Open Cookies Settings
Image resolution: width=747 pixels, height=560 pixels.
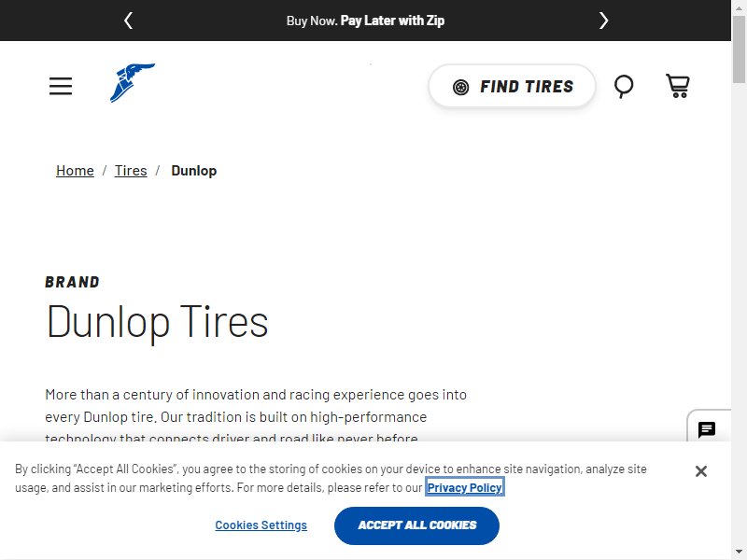pos(261,525)
